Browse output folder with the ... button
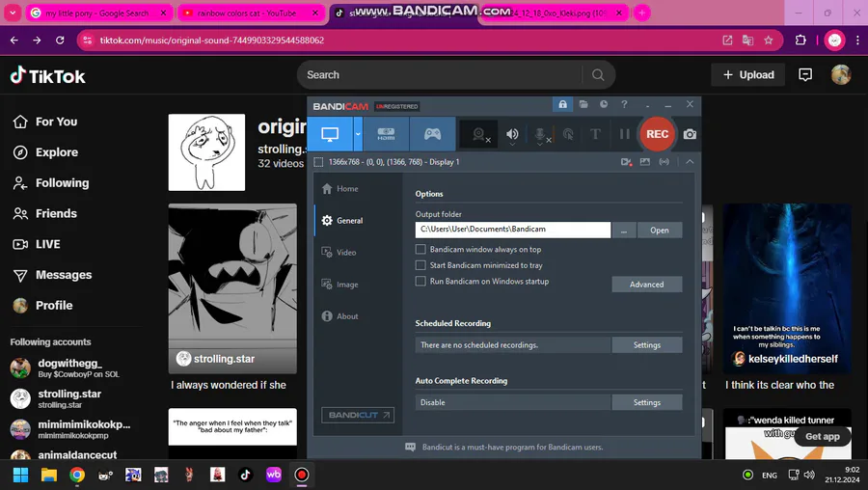Screen dimensions: 868x490 coord(624,230)
